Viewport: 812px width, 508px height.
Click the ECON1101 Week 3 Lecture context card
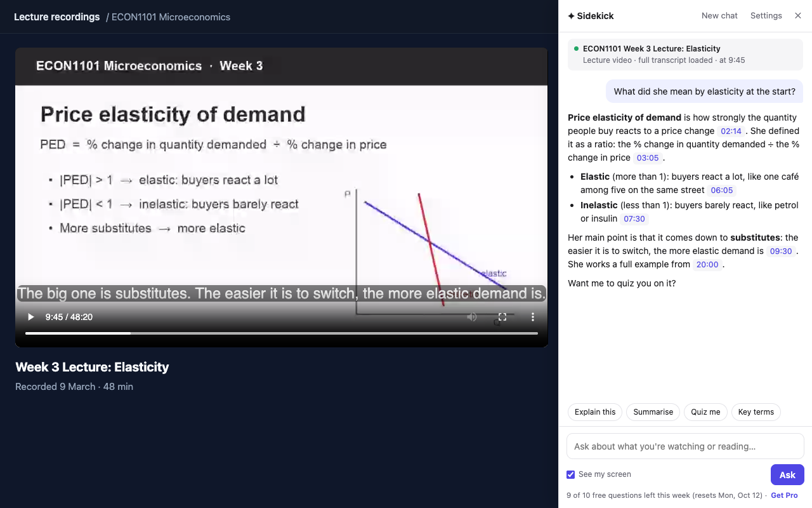(685, 54)
